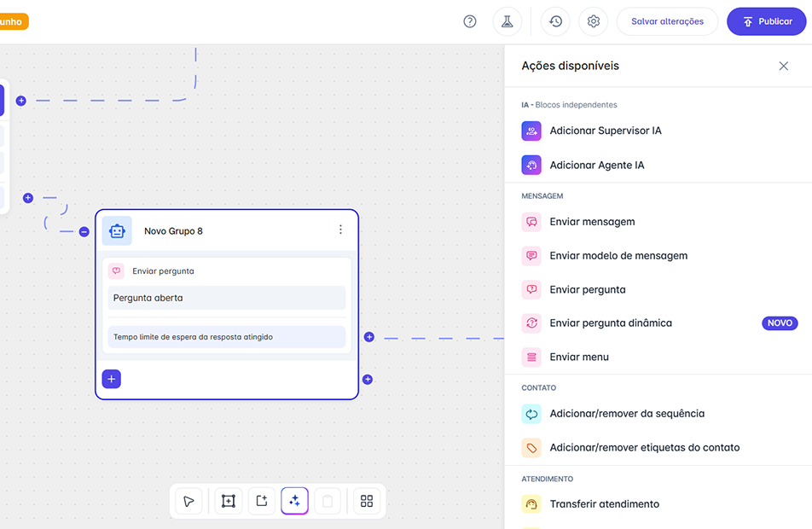Click the Agente IA purple icon
The image size is (812, 529).
(531, 166)
